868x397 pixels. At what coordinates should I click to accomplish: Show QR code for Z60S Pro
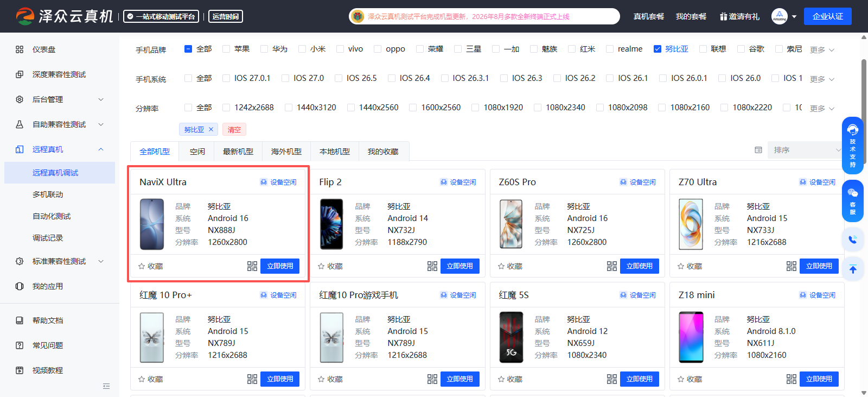pos(612,266)
